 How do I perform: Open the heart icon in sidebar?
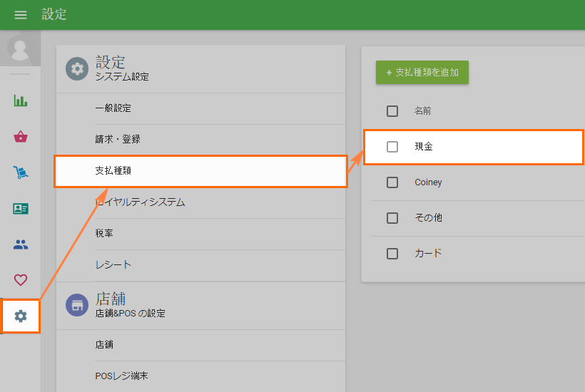pos(21,280)
